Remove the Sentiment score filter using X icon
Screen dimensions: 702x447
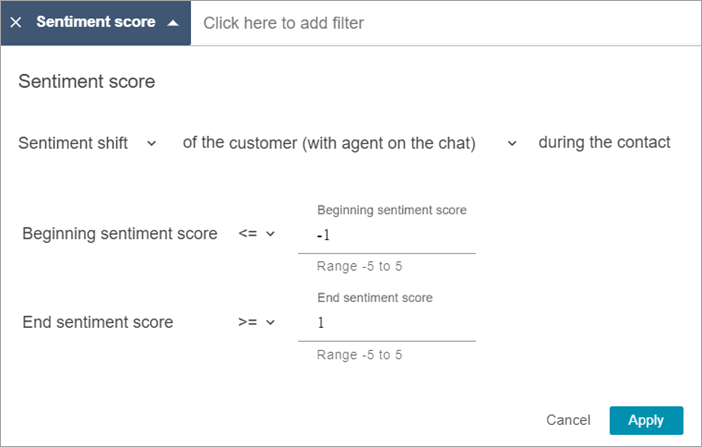point(16,22)
